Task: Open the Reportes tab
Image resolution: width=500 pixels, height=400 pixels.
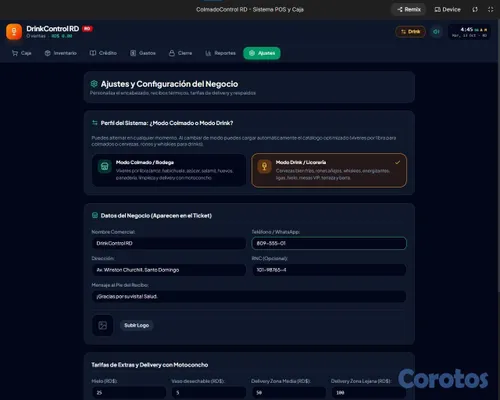Action: pos(220,53)
